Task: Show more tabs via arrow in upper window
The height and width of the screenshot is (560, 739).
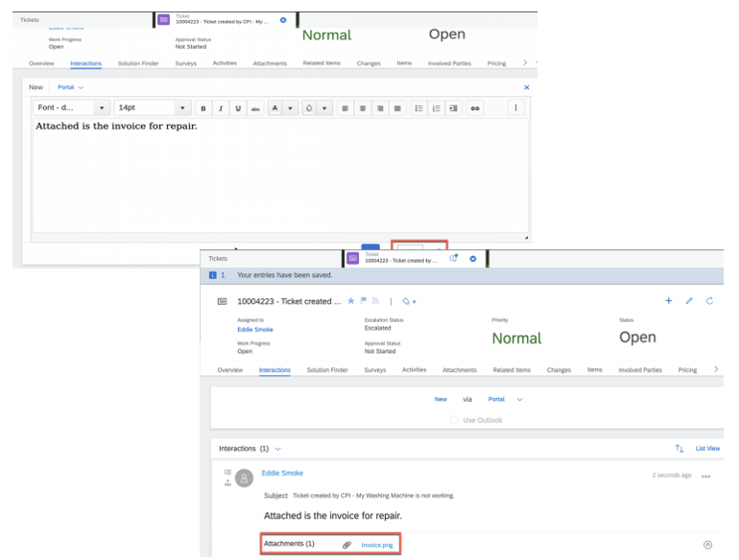Action: pyautogui.click(x=525, y=62)
